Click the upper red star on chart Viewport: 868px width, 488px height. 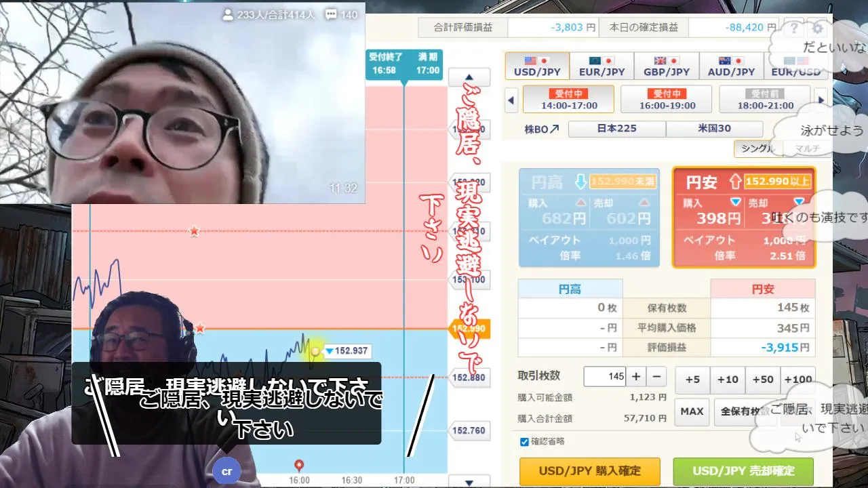tap(194, 231)
